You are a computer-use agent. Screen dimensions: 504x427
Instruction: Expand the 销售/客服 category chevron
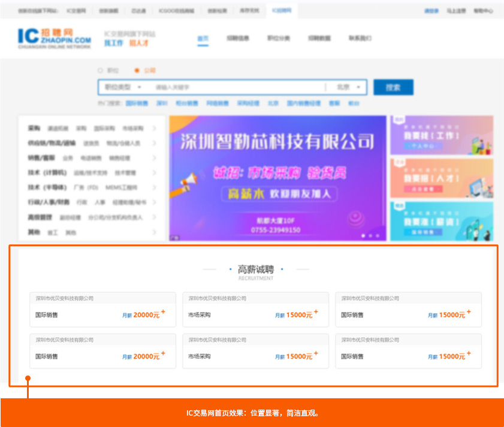[154, 158]
